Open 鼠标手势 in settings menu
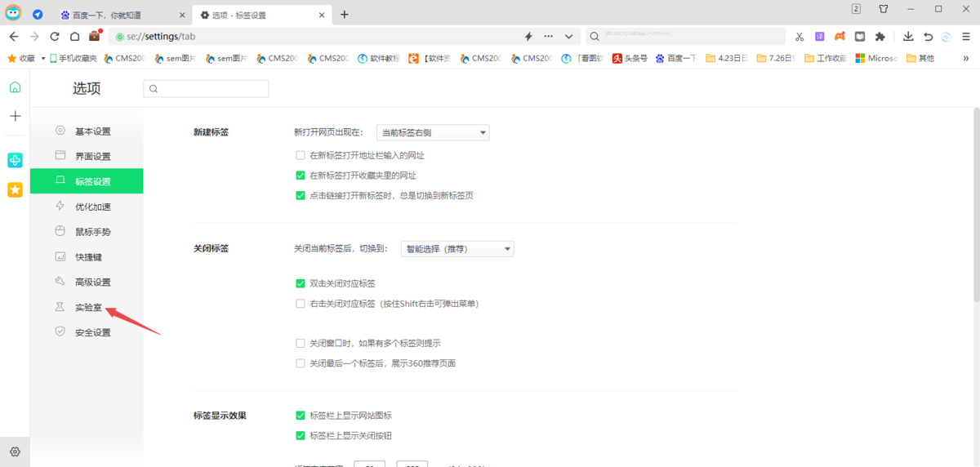The image size is (980, 467). coord(87,232)
